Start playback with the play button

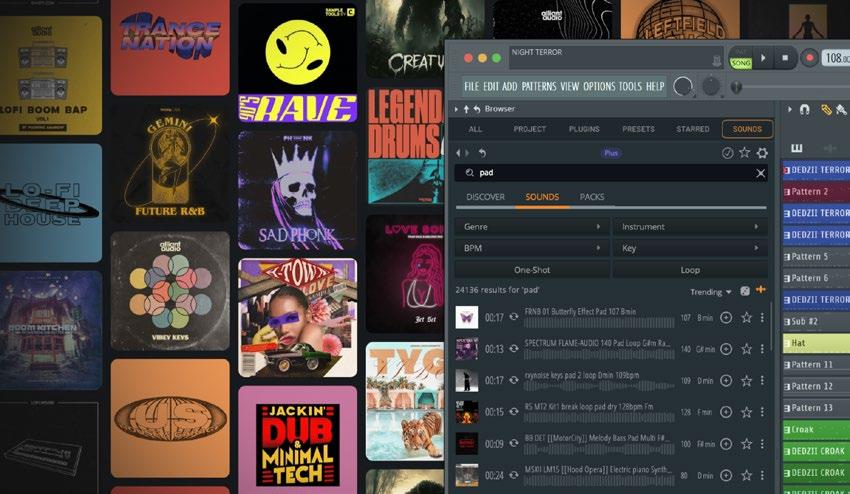(x=763, y=57)
